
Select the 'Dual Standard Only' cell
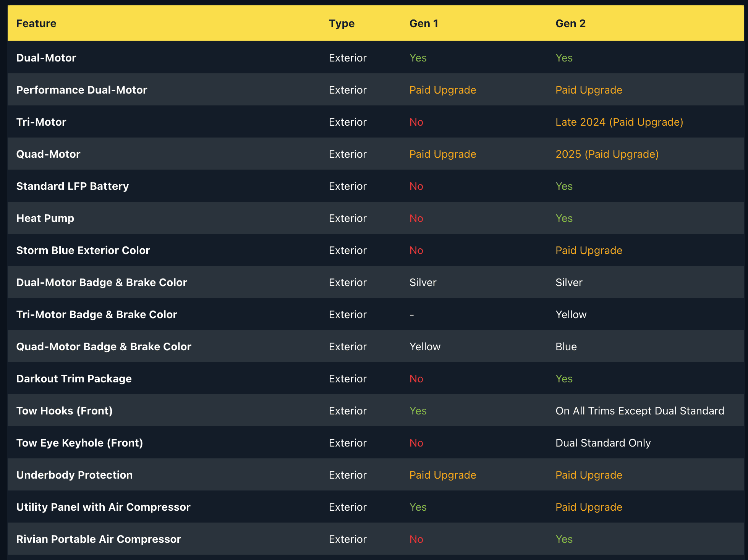(x=603, y=443)
